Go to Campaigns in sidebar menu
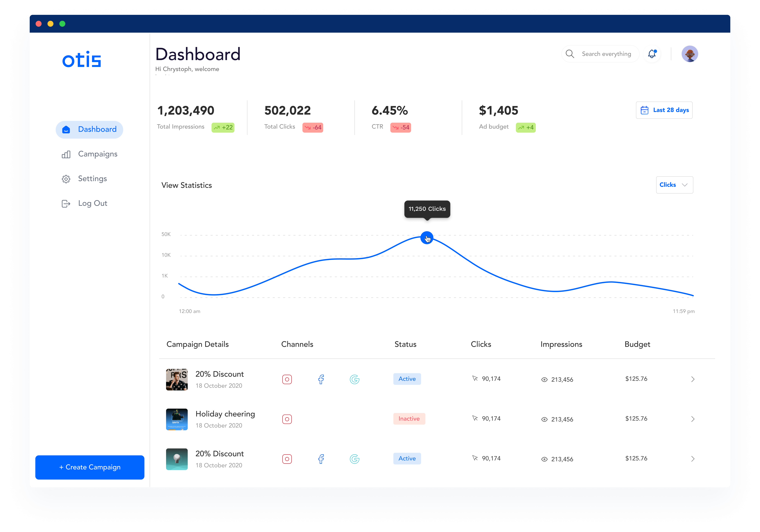 pyautogui.click(x=97, y=154)
